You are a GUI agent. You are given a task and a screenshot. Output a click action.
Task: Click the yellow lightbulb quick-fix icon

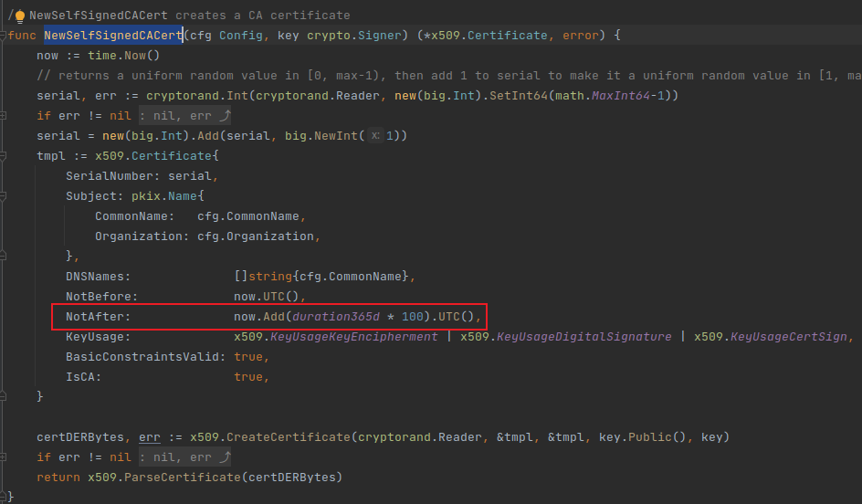click(x=20, y=16)
